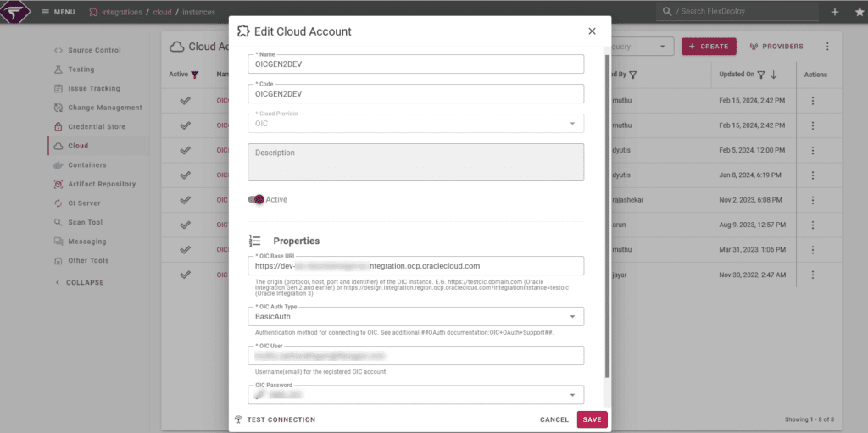Open the hamburger MENU icon

(46, 12)
